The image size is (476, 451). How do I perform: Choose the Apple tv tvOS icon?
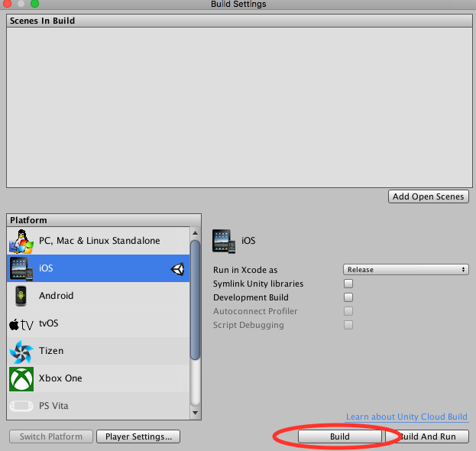coord(21,324)
